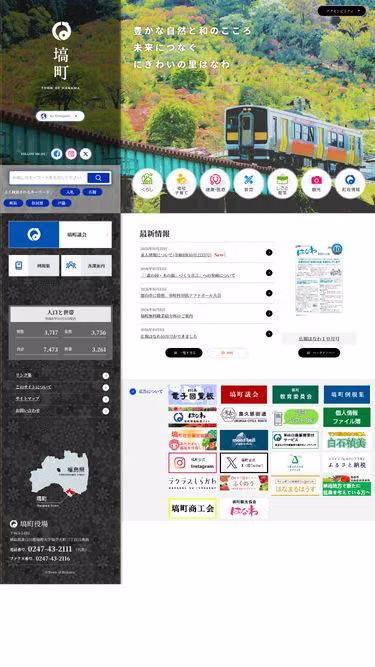Click arrow icon on fourth news item
Viewport: 375px width, 667px height.
tap(269, 314)
